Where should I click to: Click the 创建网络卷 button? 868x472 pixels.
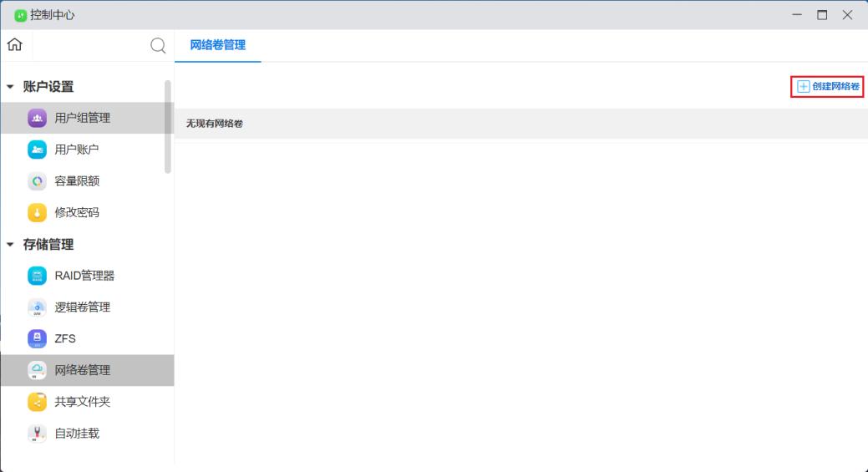pyautogui.click(x=827, y=86)
